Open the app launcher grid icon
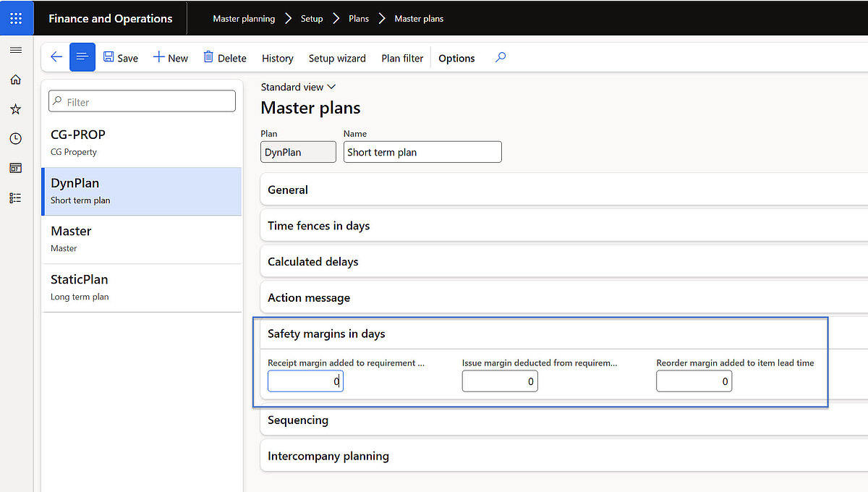The width and height of the screenshot is (868, 492). pyautogui.click(x=16, y=17)
